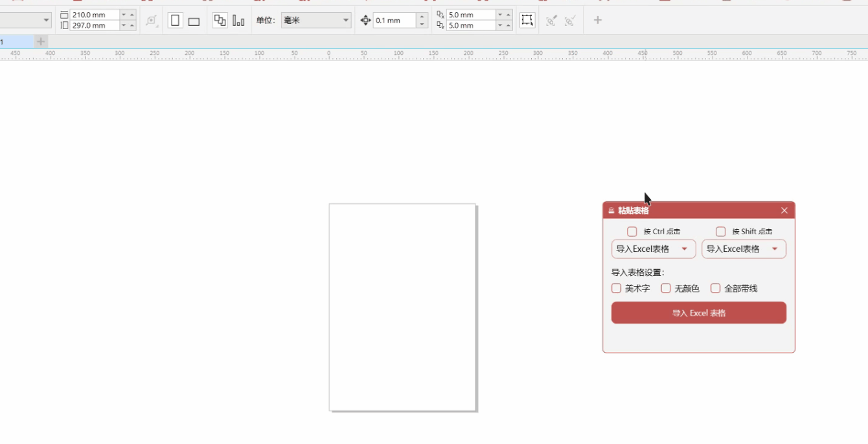868x444 pixels.
Task: Enable the 按 Ctrl 点击 checkbox
Action: point(632,232)
